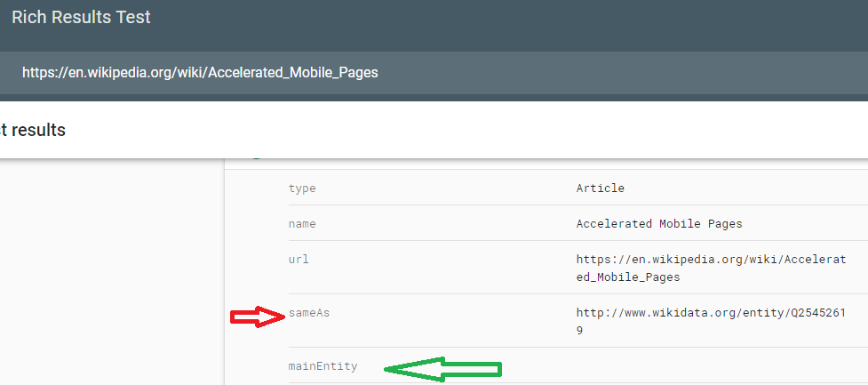This screenshot has width=868, height=385.
Task: Select the 'url' property label
Action: [299, 259]
